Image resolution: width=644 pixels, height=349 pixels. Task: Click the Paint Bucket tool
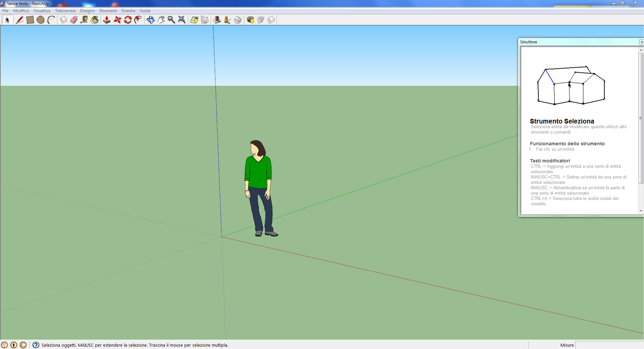click(x=95, y=20)
